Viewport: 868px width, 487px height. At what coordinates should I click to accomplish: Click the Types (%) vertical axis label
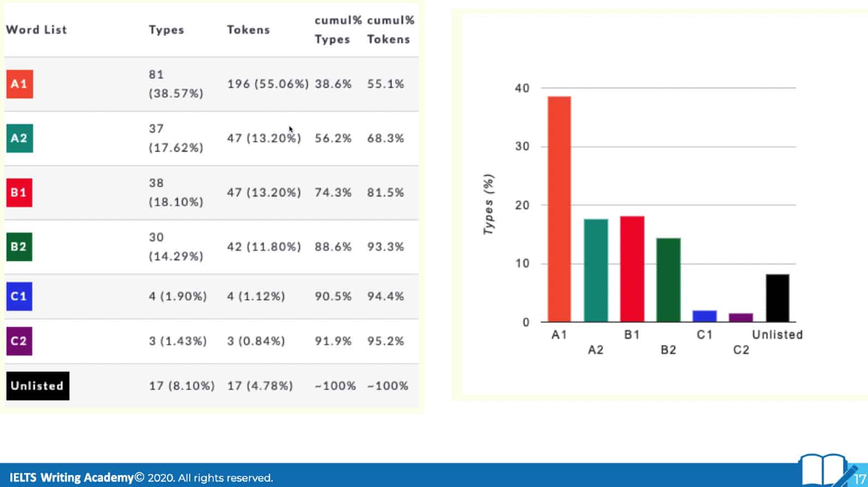[489, 204]
